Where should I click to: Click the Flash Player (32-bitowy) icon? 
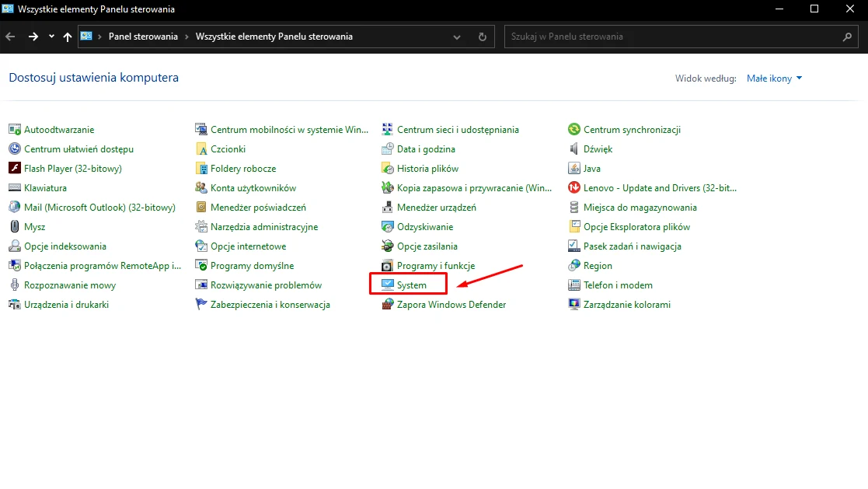[15, 169]
